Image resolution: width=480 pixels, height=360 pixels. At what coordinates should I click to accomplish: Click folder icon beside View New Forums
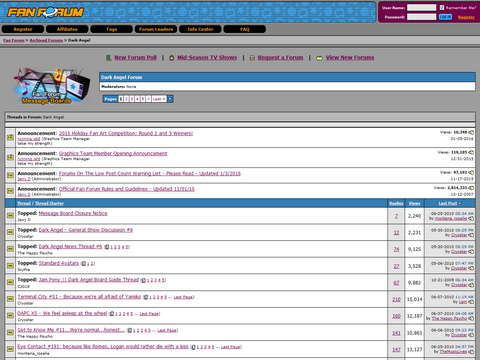pos(319,58)
